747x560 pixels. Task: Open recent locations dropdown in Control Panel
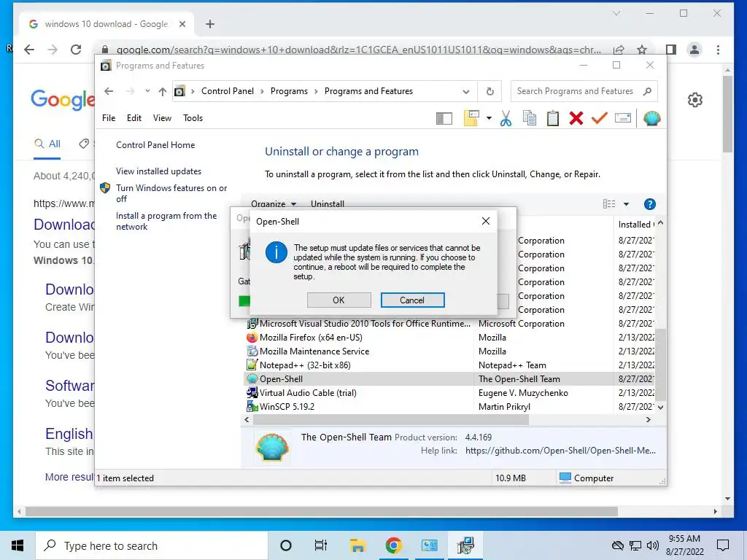click(x=147, y=91)
